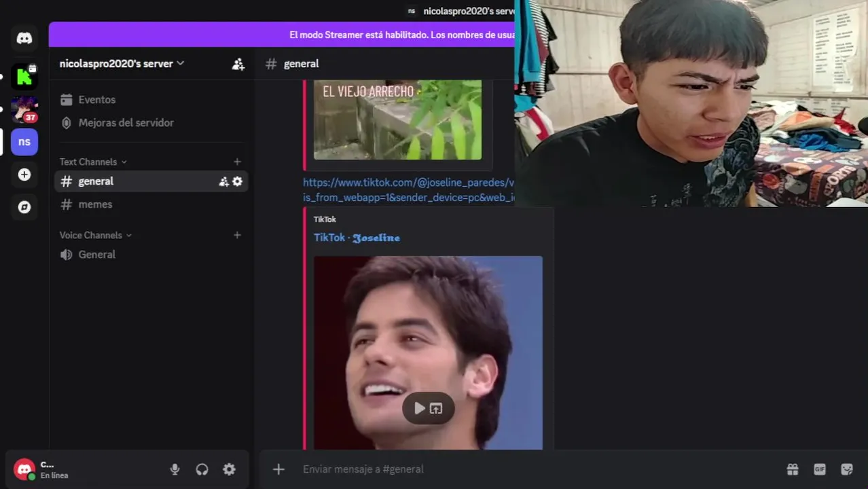Invite people icon beside server name

[238, 64]
